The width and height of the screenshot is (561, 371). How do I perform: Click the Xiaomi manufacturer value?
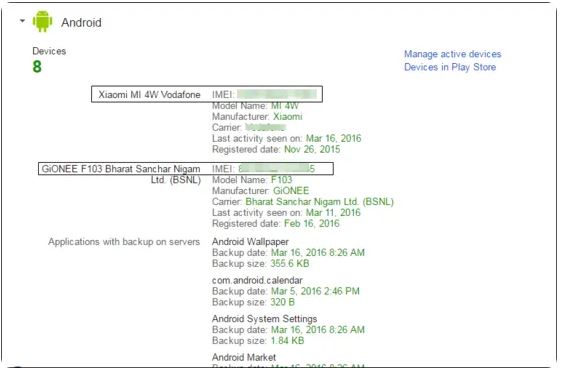tap(288, 117)
